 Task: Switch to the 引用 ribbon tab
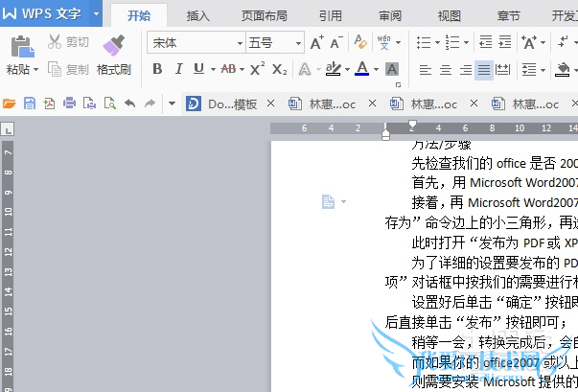point(331,16)
